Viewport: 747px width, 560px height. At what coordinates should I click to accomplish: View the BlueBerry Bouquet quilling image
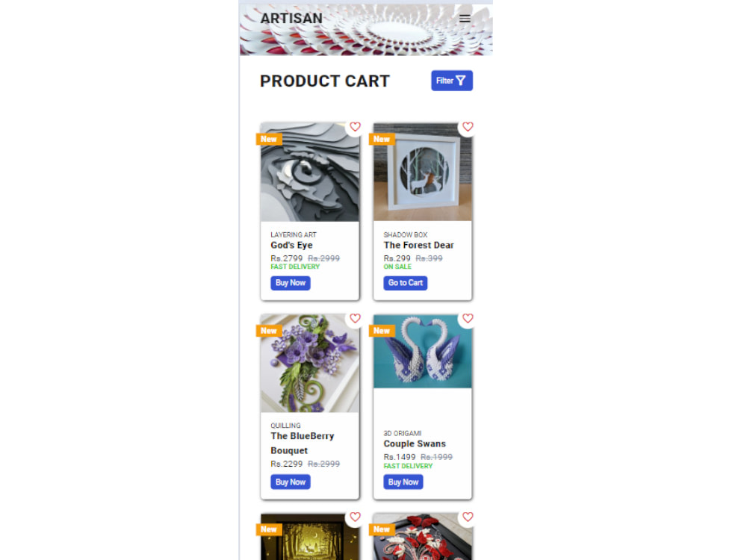[310, 364]
